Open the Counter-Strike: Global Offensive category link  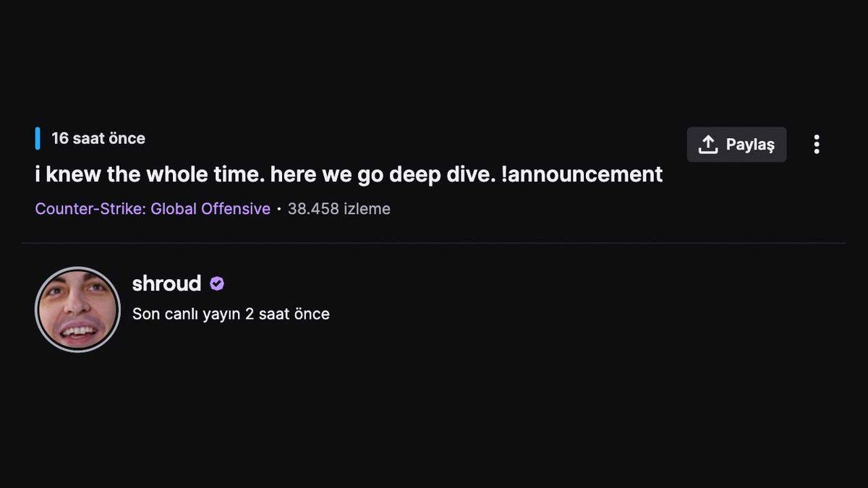(x=153, y=209)
